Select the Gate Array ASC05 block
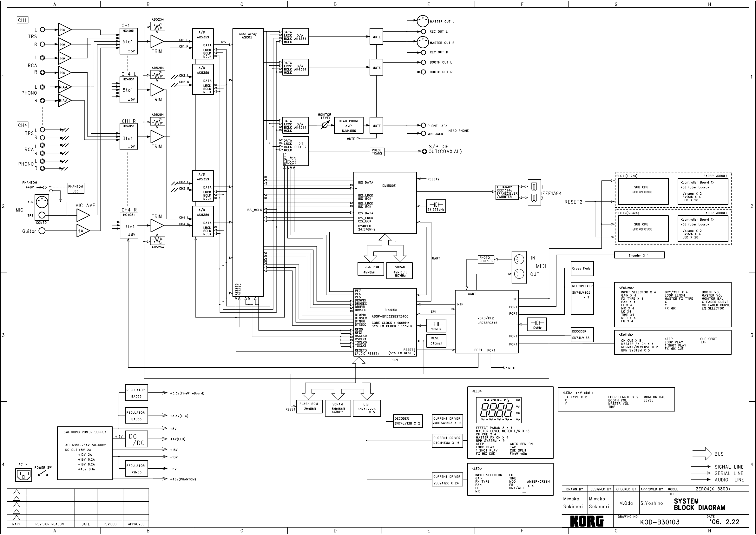Viewport: 756px width, 535px height. 248,163
